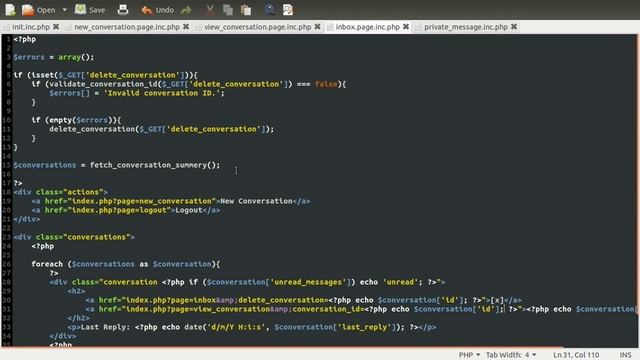Open the Find and Replace icon
This screenshot has width=640, height=360.
point(288,10)
